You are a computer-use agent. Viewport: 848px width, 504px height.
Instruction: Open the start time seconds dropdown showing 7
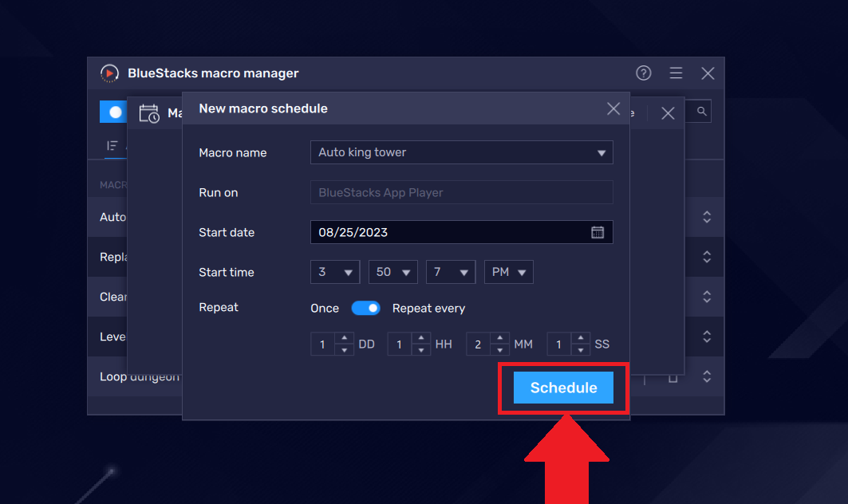451,272
